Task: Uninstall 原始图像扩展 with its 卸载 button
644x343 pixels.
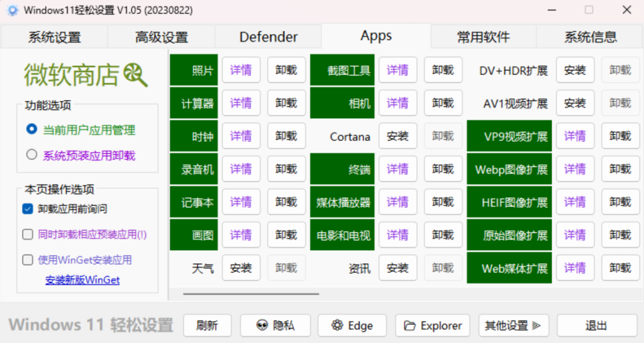Action: coord(620,235)
